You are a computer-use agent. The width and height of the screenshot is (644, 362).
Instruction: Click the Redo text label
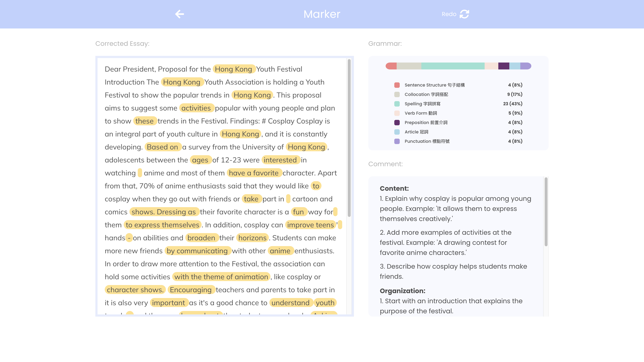point(449,14)
